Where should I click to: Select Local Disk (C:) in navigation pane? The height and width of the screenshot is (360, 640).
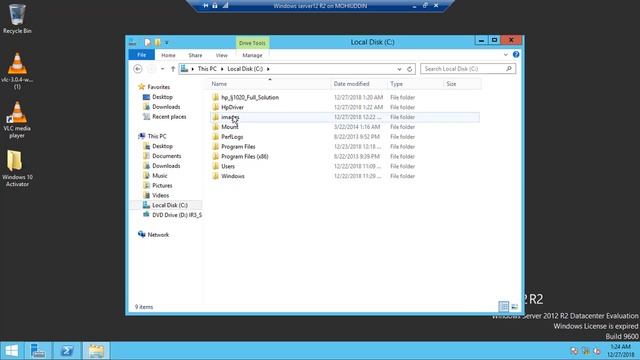170,205
